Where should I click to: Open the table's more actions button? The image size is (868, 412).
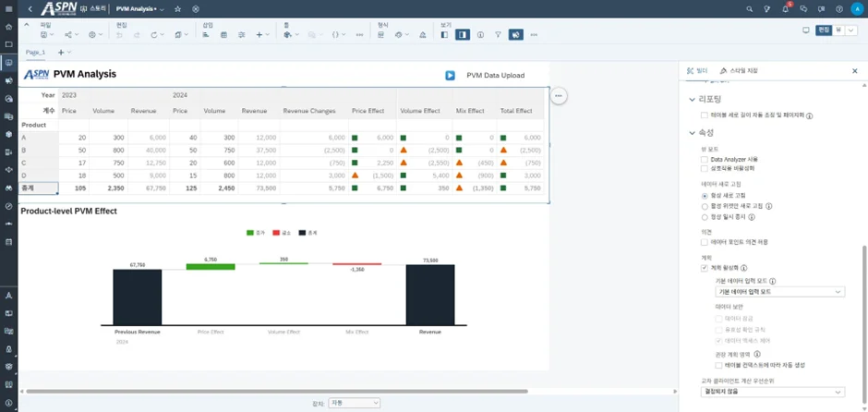coord(559,96)
